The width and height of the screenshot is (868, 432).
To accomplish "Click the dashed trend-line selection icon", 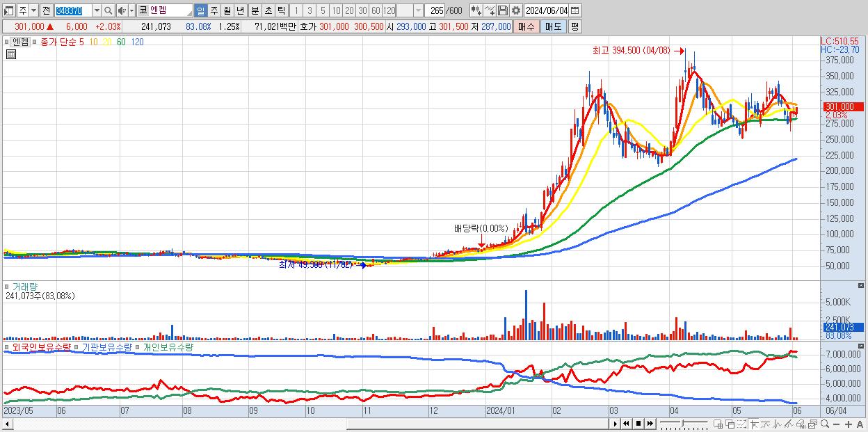I will [741, 424].
